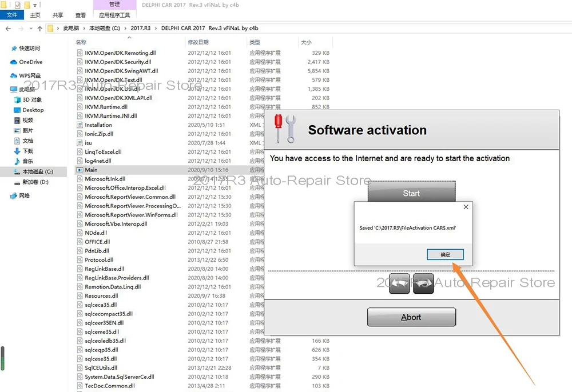Confirm the saved file message dialog button
Image resolution: width=572 pixels, height=392 pixels.
(445, 254)
